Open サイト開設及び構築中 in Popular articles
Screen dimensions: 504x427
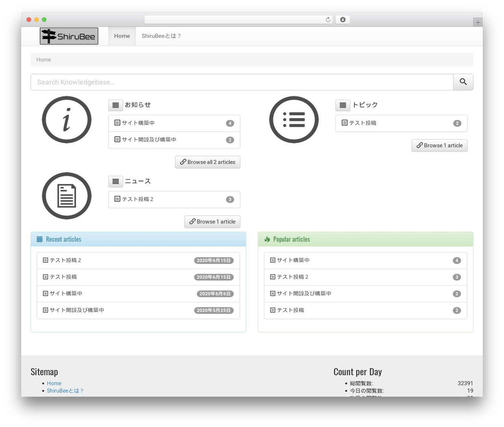point(365,293)
